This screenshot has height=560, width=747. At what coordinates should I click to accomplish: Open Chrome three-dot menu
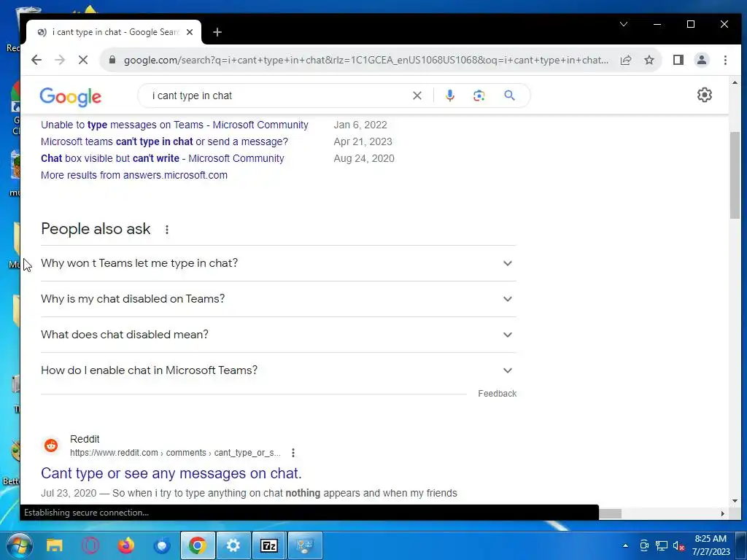[725, 60]
